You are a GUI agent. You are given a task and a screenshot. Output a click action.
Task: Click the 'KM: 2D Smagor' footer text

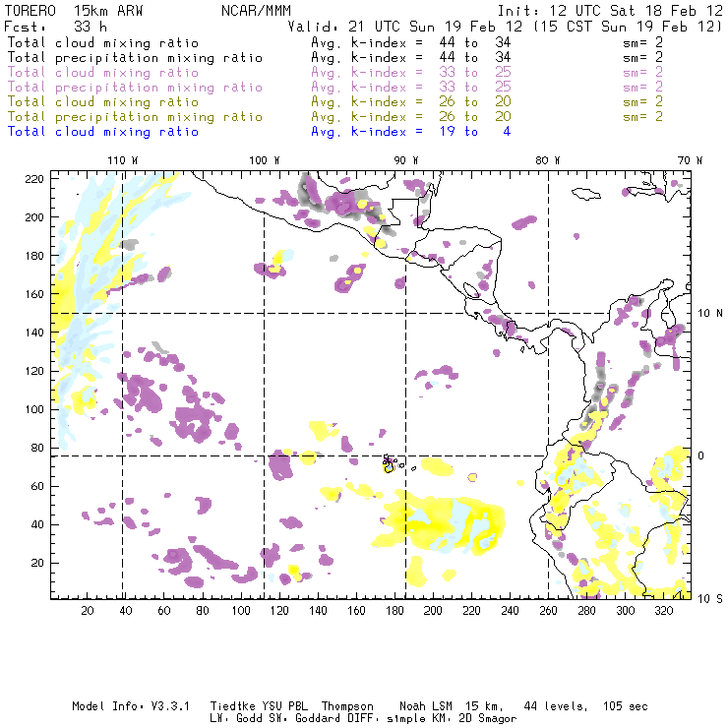point(472,718)
